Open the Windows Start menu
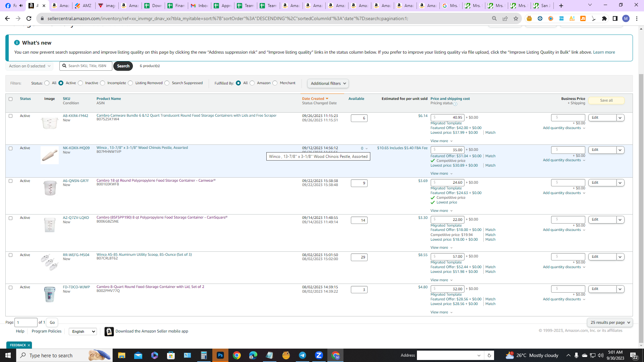 (x=8, y=355)
